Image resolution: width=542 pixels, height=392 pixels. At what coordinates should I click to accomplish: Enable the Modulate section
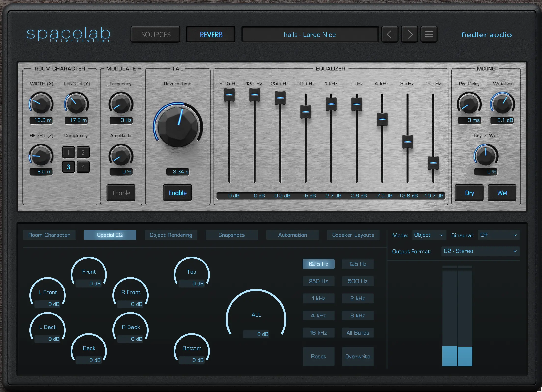coord(121,193)
